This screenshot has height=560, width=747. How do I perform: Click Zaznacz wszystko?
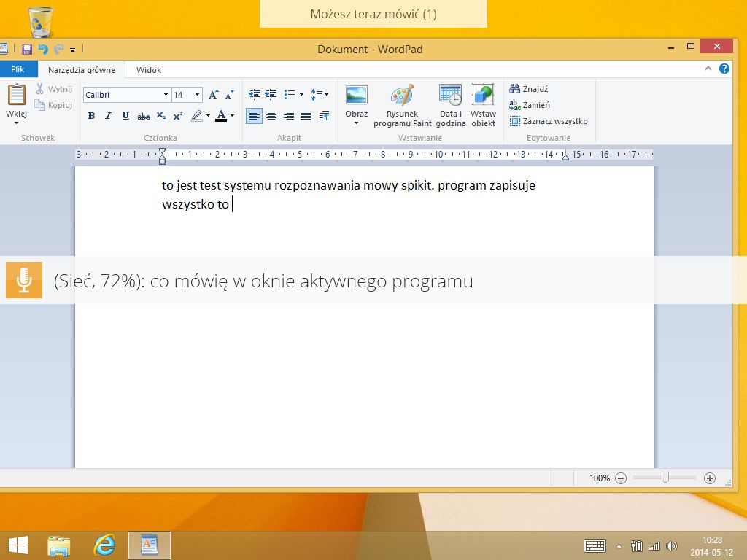pos(549,121)
